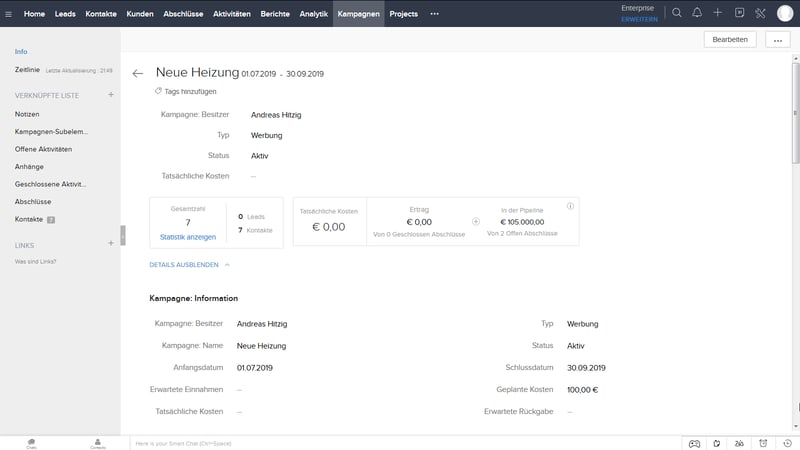Open the Chats icon in bottom bar
The image size is (800, 450).
32,443
